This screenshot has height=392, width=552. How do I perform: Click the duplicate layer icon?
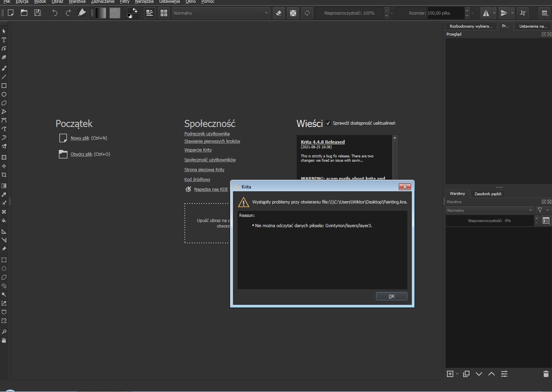(x=466, y=374)
